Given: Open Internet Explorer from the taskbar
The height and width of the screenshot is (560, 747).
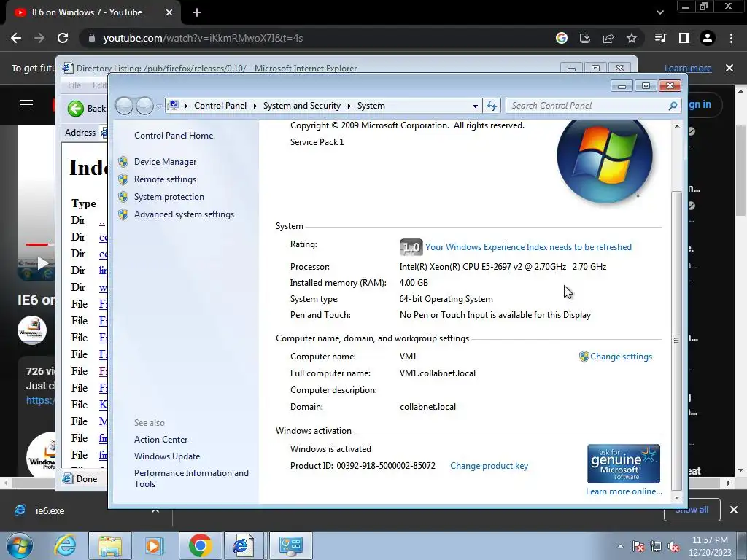Looking at the screenshot, I should (65, 545).
